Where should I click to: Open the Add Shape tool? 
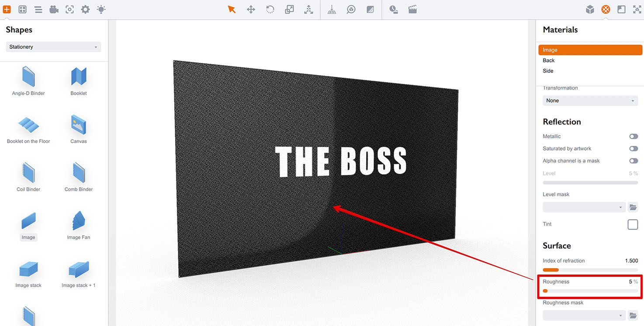click(x=7, y=9)
